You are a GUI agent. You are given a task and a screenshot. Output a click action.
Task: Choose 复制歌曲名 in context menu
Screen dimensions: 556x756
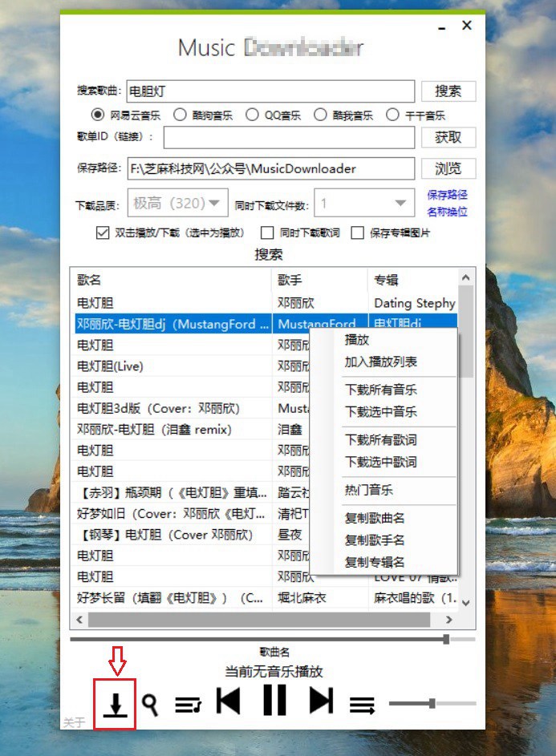[375, 518]
